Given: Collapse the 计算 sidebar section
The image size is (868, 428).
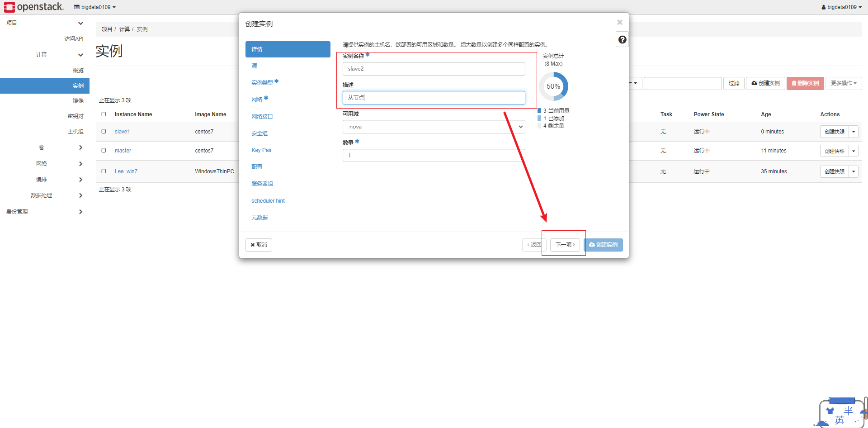Looking at the screenshot, I should click(59, 55).
